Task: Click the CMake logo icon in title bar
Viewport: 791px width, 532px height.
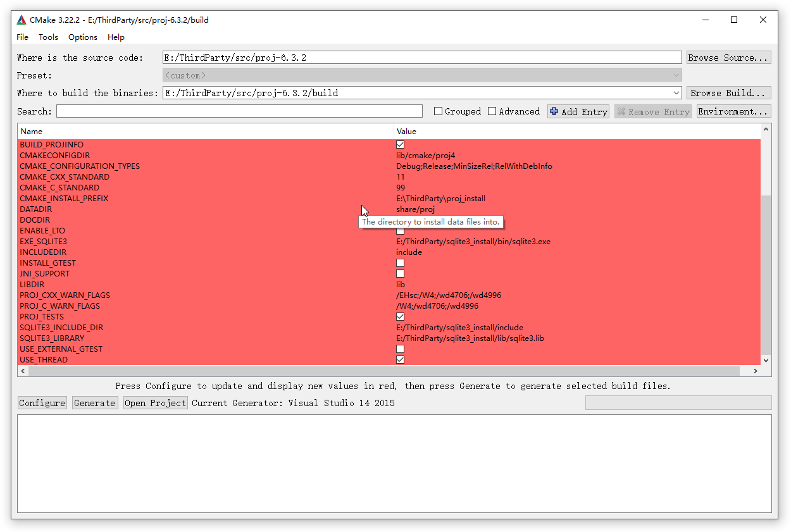Action: (22, 20)
